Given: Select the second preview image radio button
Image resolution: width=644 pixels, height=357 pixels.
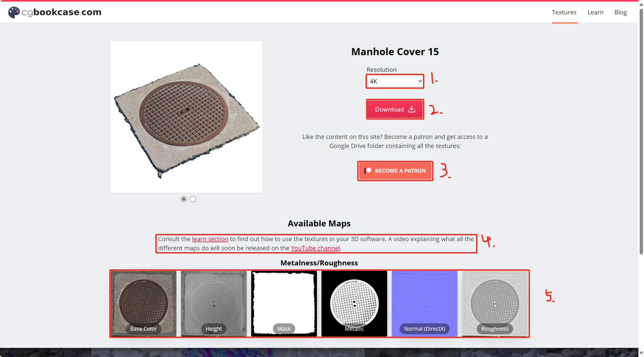Looking at the screenshot, I should (193, 199).
